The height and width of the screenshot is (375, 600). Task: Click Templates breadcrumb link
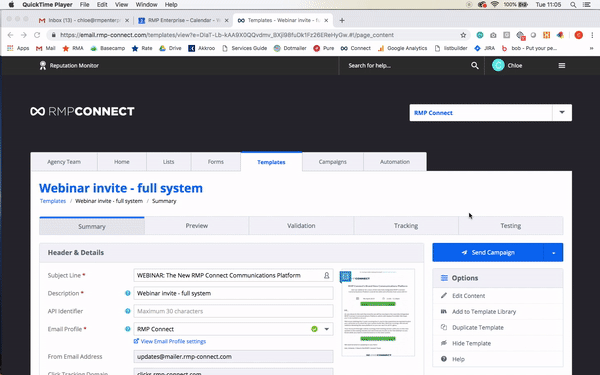tap(53, 201)
